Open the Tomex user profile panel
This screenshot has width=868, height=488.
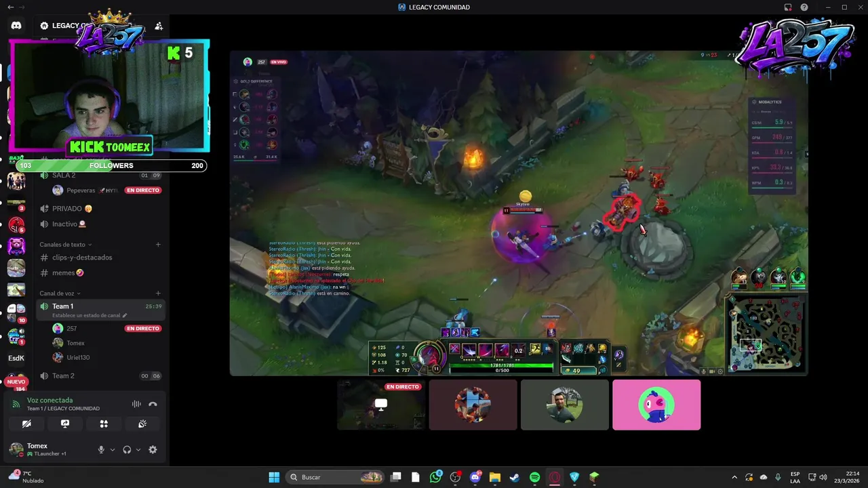pyautogui.click(x=49, y=449)
